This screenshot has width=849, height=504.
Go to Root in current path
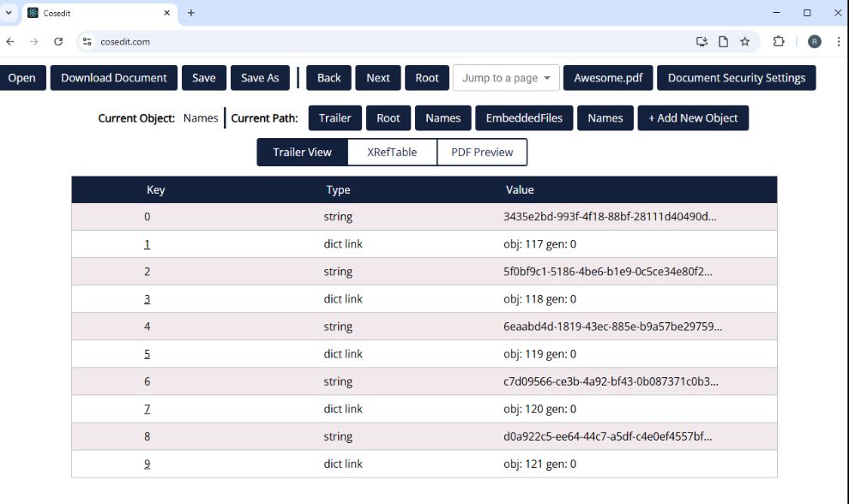388,118
